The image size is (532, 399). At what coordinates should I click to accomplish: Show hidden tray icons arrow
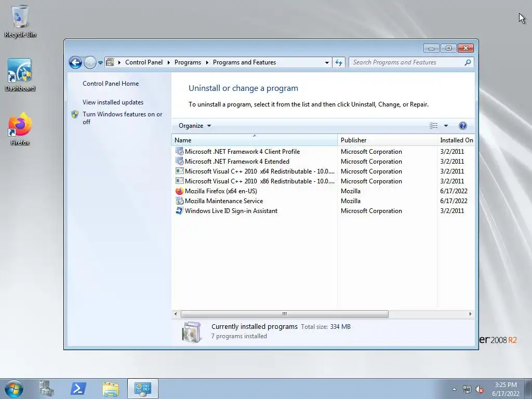click(454, 389)
